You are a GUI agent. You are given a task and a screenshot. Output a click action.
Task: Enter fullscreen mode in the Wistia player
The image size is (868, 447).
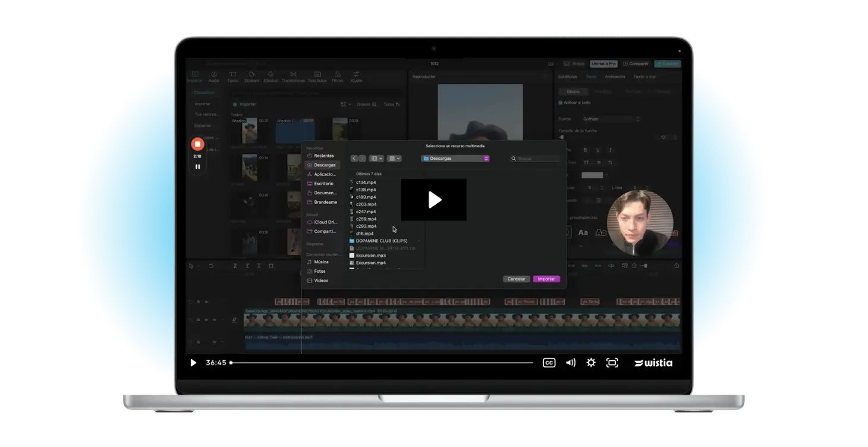point(612,363)
